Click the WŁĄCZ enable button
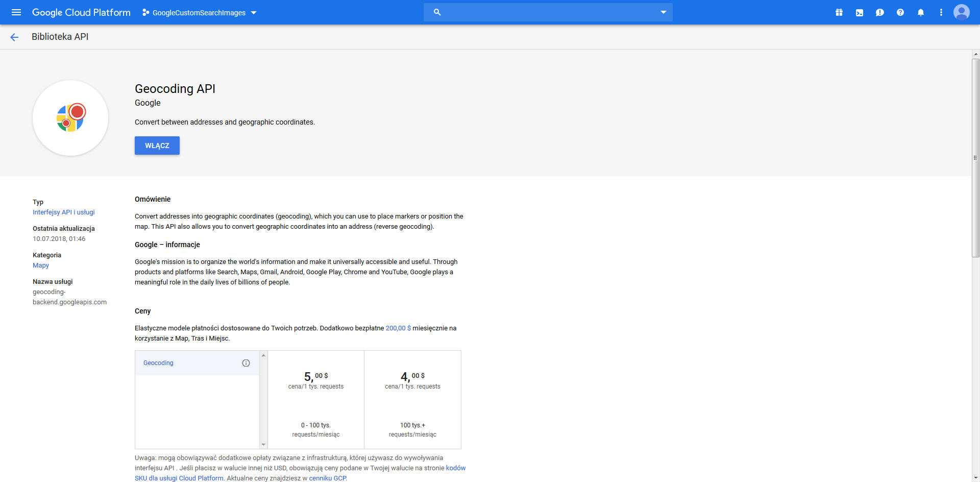This screenshot has height=482, width=980. 157,146
